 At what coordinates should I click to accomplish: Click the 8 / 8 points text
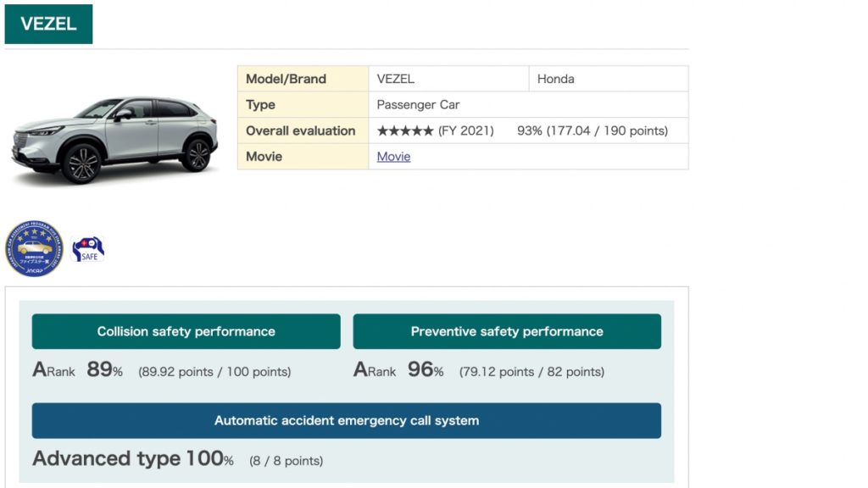tap(286, 461)
